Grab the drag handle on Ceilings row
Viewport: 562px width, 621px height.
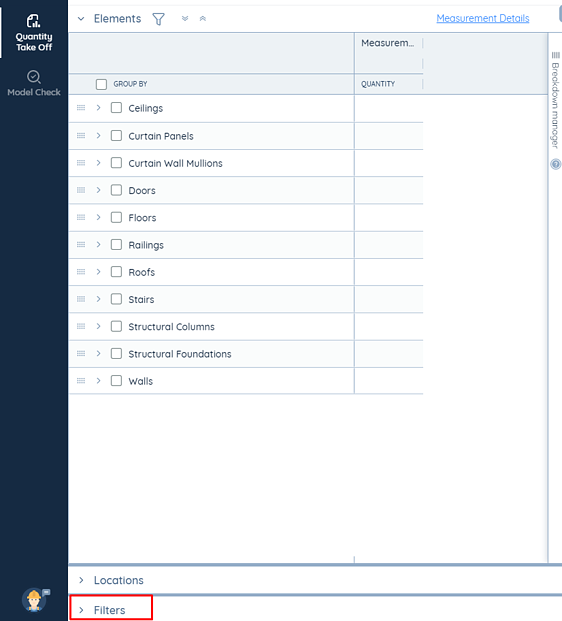pos(81,108)
